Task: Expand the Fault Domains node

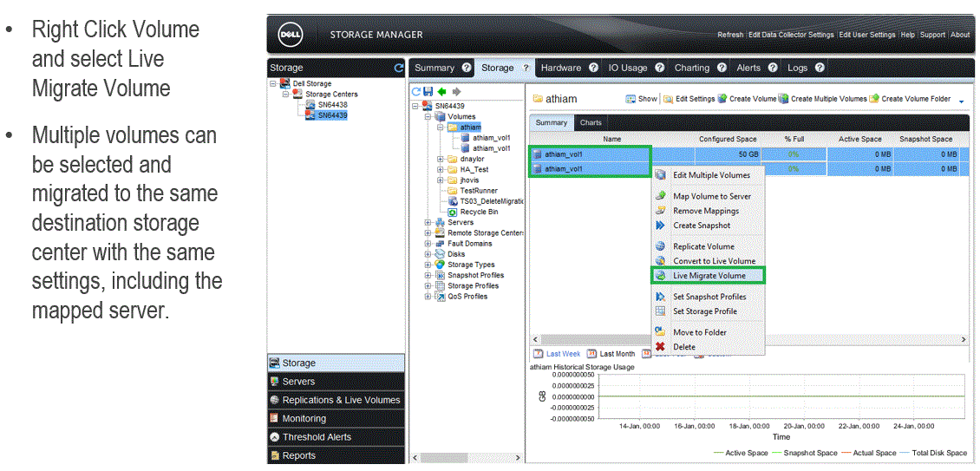Action: pos(428,244)
